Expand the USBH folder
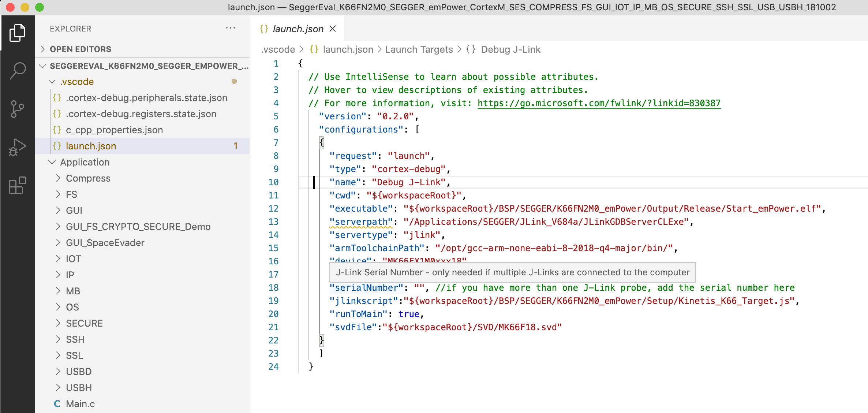868x413 pixels. tap(58, 388)
